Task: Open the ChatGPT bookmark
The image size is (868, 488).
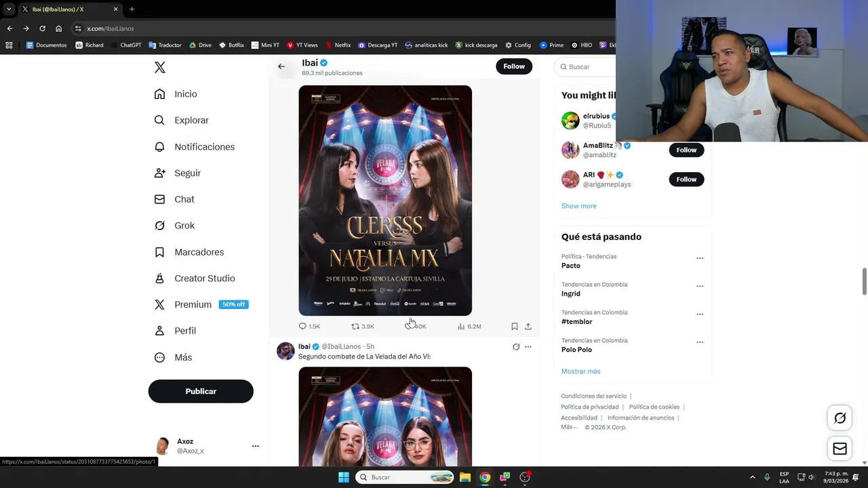Action: pos(125,45)
